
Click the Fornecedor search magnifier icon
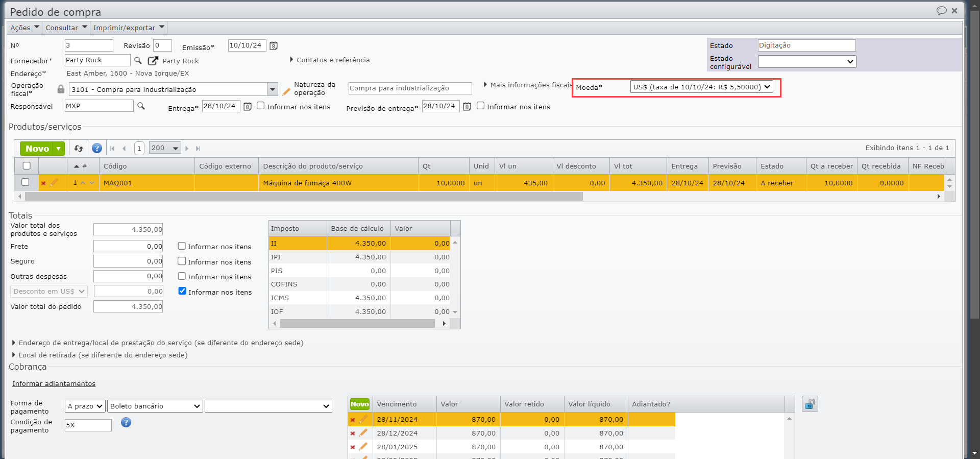[138, 61]
